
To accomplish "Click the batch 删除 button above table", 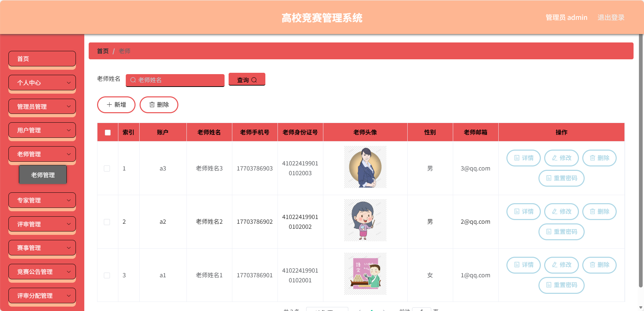I will [x=159, y=105].
